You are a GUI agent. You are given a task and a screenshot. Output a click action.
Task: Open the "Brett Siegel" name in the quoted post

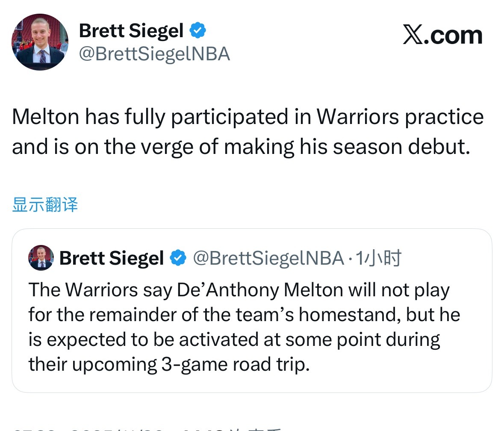point(112,258)
